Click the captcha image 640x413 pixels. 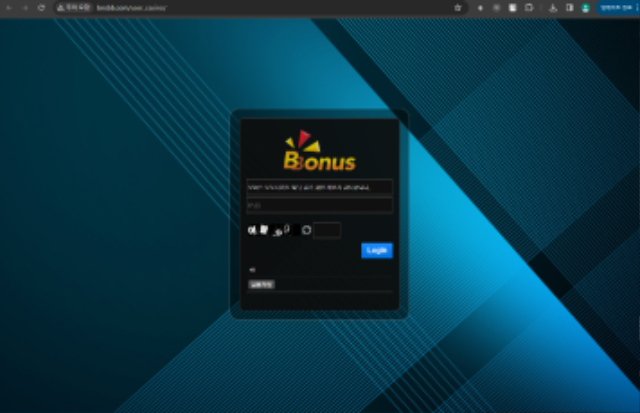coord(269,230)
